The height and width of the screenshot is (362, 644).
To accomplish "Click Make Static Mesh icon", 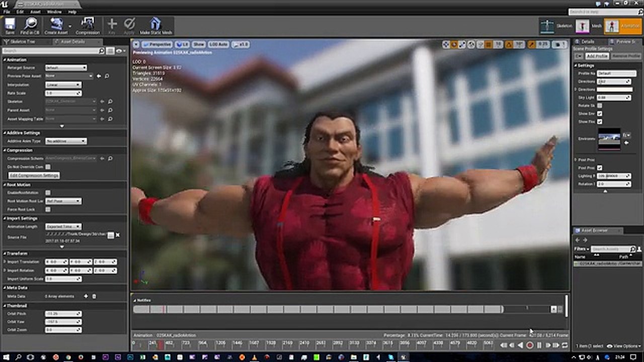I will pos(155,26).
